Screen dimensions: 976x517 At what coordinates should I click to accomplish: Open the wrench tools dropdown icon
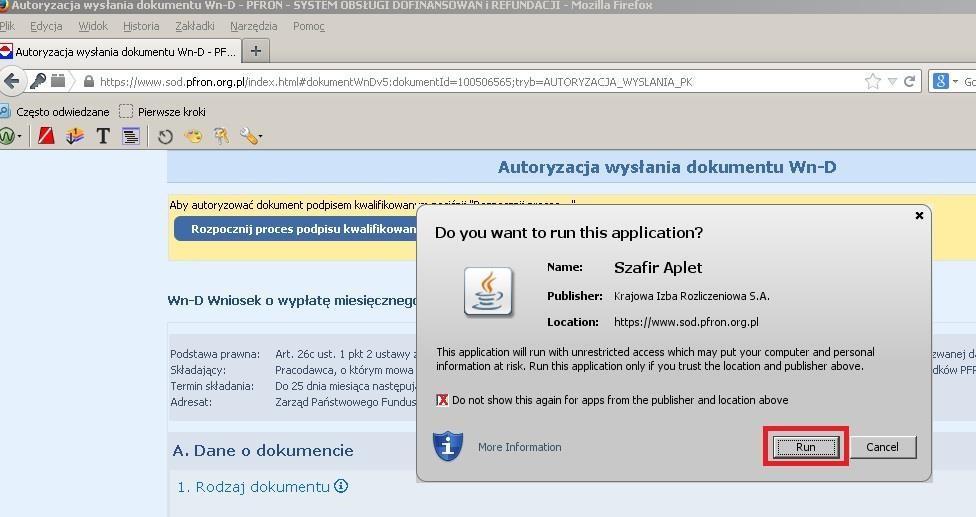(250, 136)
